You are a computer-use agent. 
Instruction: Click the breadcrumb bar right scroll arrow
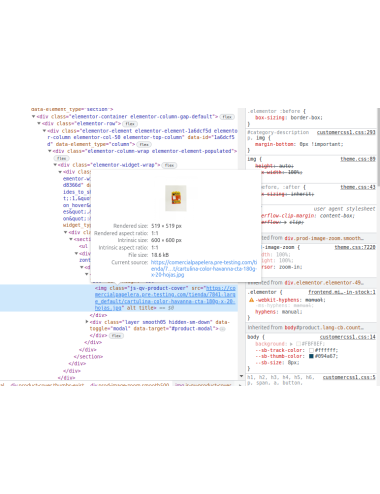pos(240,385)
